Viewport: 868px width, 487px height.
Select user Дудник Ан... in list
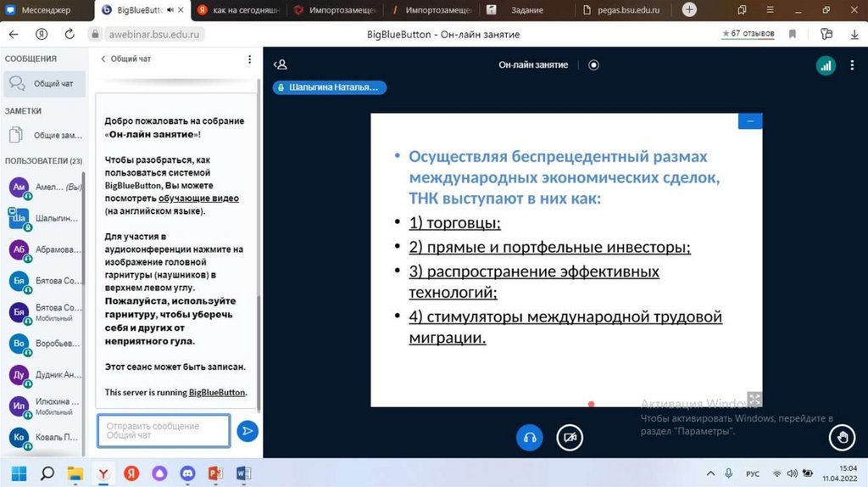point(44,374)
